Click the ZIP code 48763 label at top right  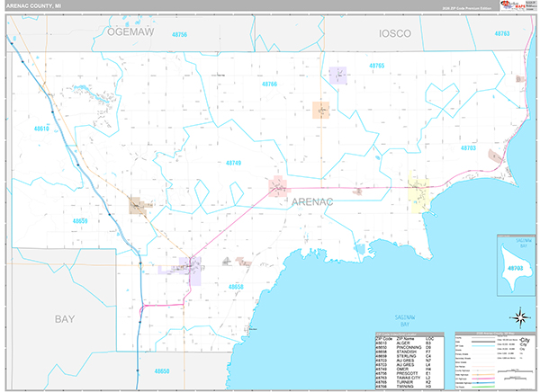501,33
